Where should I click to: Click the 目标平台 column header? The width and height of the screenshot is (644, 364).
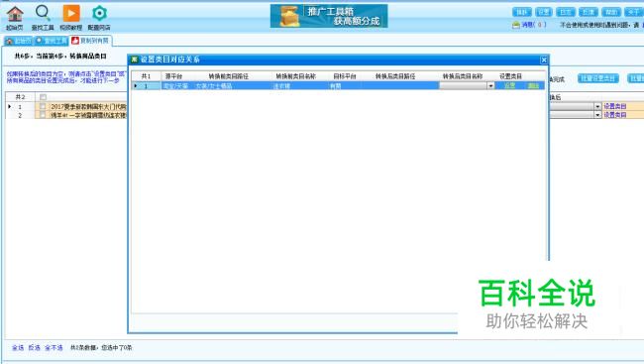click(x=345, y=76)
